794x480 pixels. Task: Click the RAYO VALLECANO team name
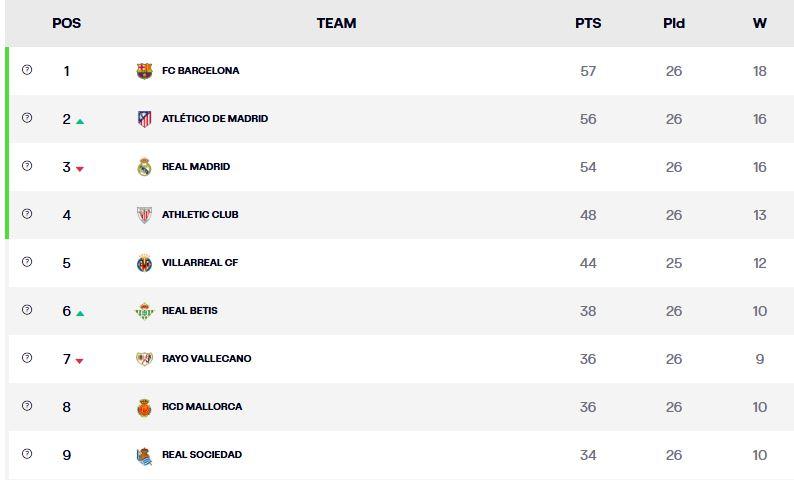(x=207, y=359)
